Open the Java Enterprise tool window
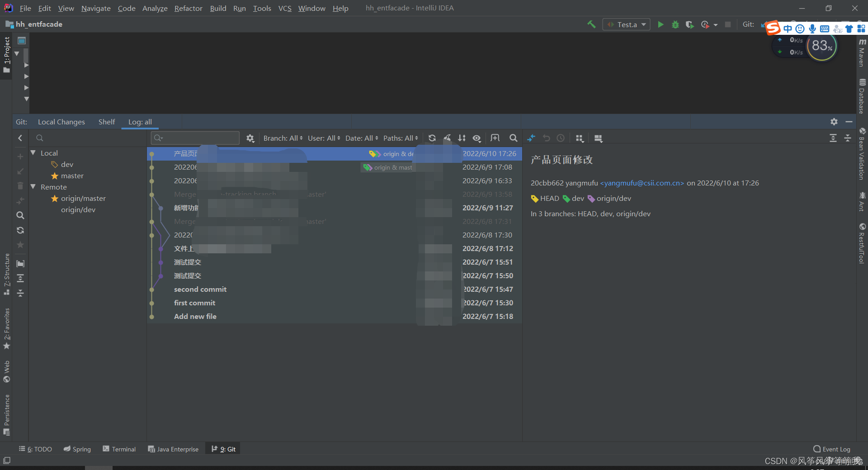This screenshot has width=868, height=470. coord(173,449)
